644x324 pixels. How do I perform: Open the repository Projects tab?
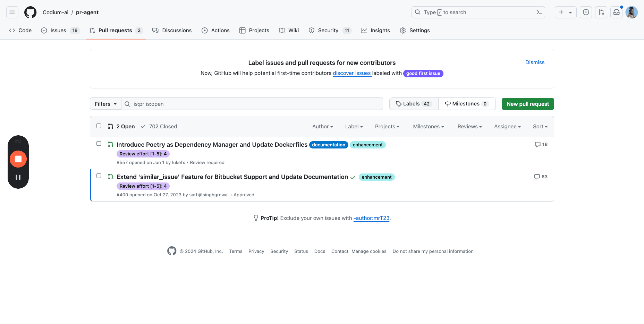254,31
